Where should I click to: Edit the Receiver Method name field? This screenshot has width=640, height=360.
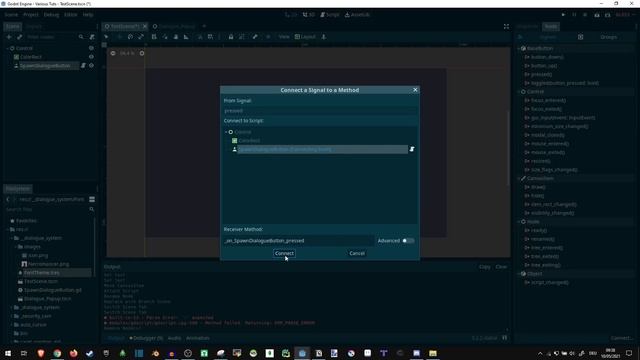pyautogui.click(x=298, y=240)
